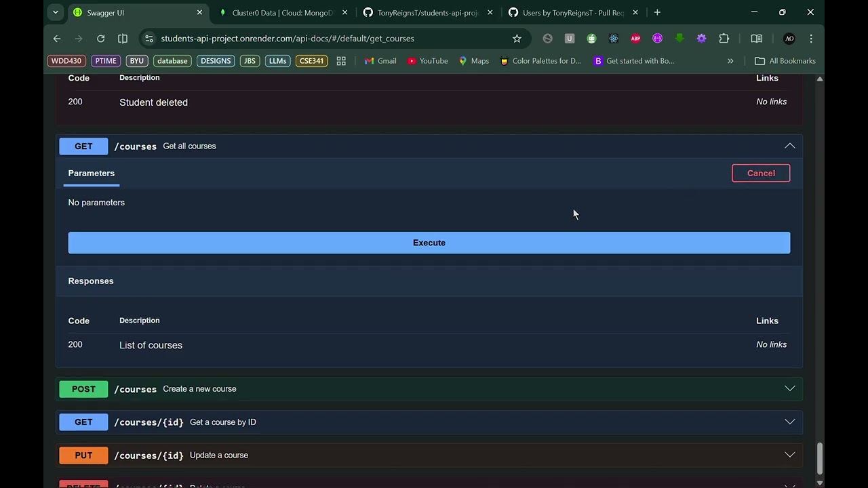The image size is (868, 488).
Task: Open the Extensions puzzle icon
Action: click(724, 39)
